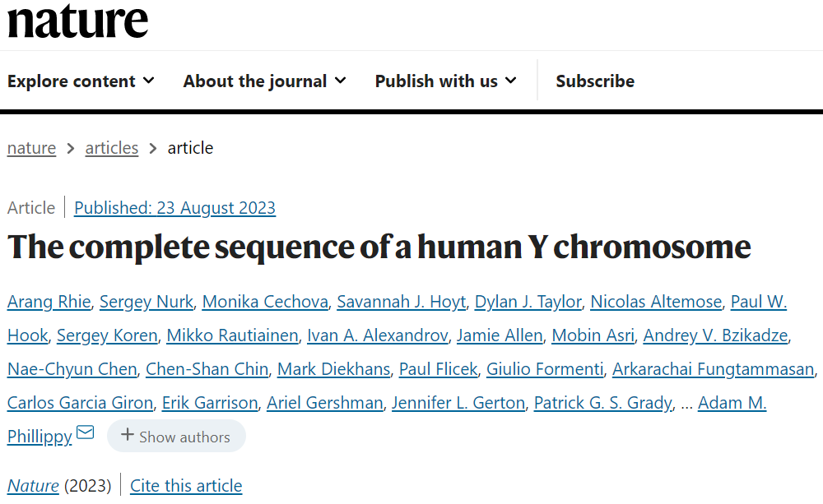The height and width of the screenshot is (504, 823).
Task: Open Jennifer L. Gerton author link
Action: click(x=458, y=403)
